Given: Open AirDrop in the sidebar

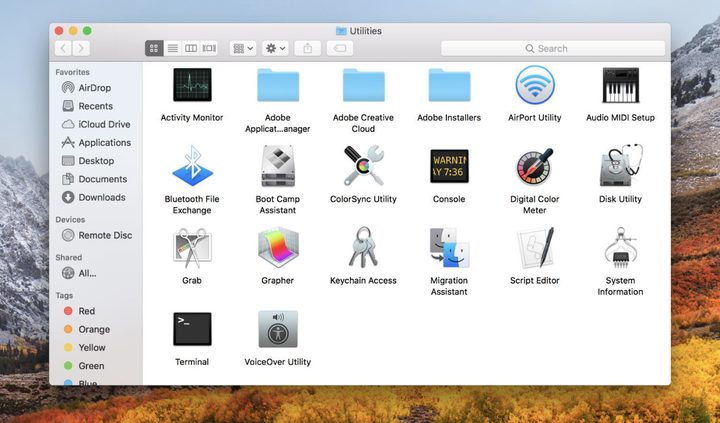Looking at the screenshot, I should [96, 88].
